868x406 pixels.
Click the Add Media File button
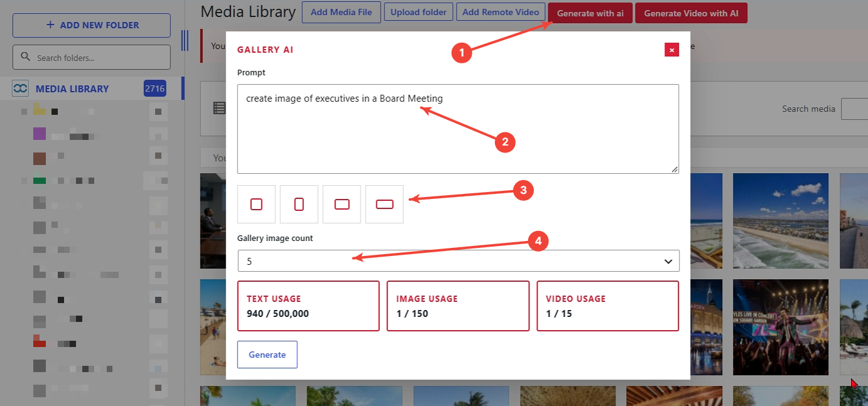click(341, 13)
